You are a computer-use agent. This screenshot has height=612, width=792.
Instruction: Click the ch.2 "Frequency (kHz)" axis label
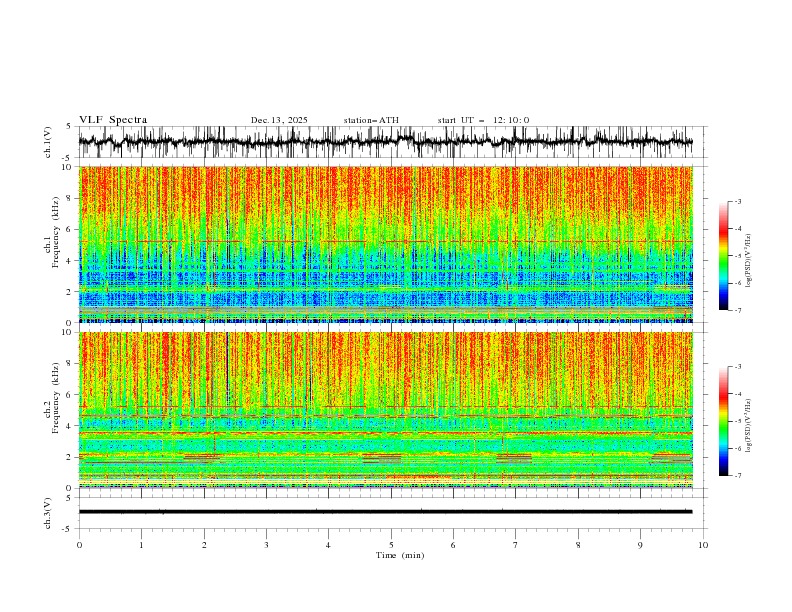[56, 397]
